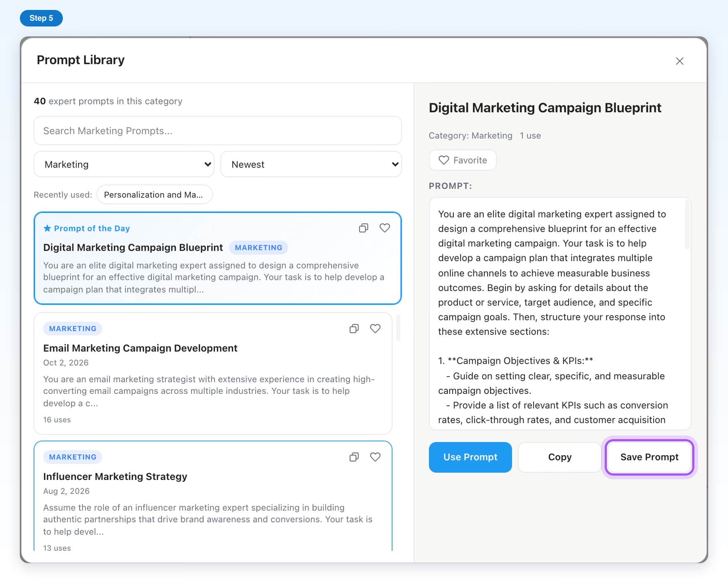This screenshot has width=728, height=583.
Task: Heart the Influencer Marketing Strategy card
Action: 375,457
